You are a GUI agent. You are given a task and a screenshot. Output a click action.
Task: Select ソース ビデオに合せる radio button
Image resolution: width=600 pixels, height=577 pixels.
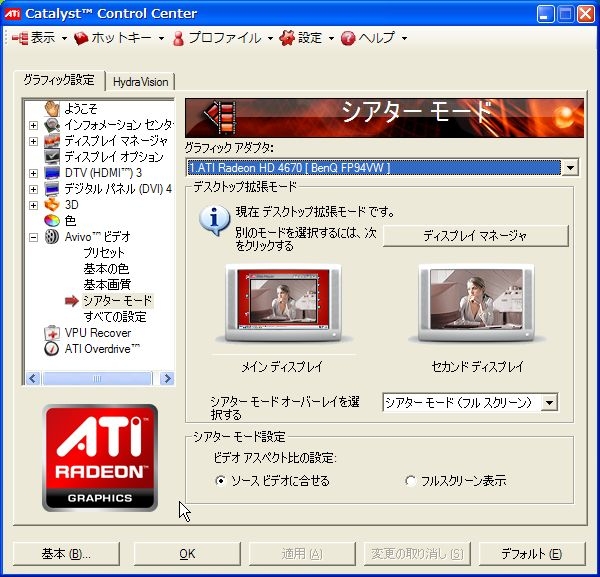[220, 481]
